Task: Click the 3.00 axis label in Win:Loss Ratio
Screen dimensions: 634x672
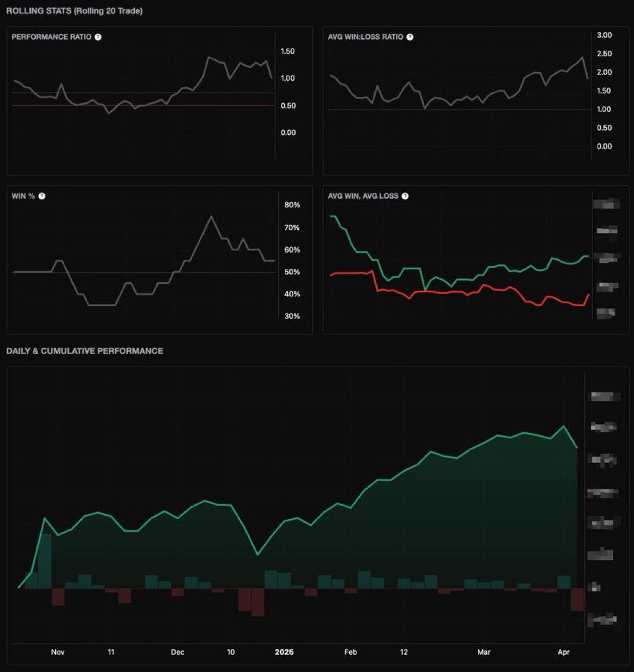Action: (x=604, y=35)
